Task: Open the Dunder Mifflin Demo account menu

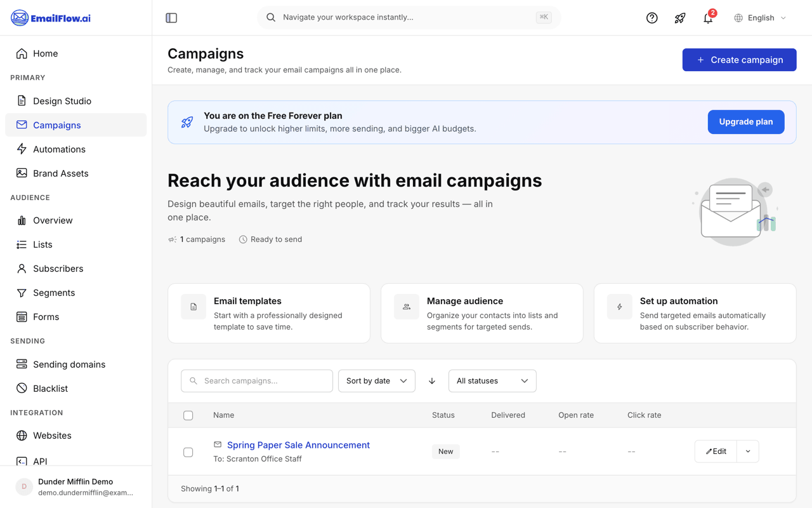Action: coord(76,487)
